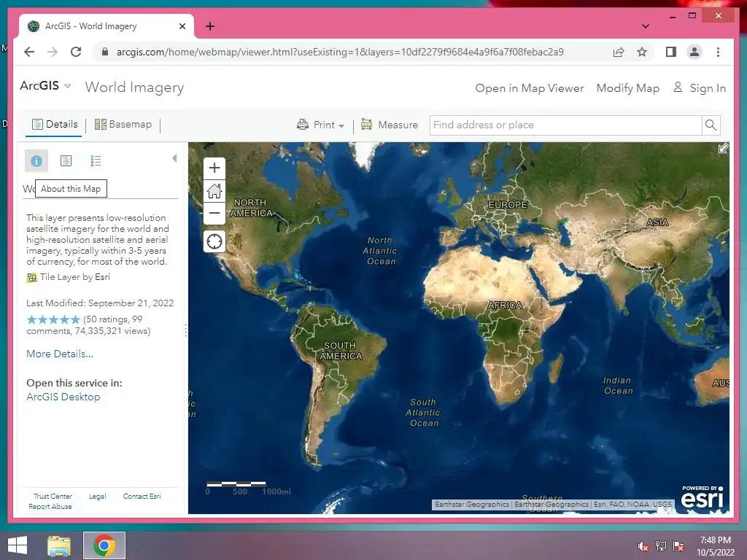
Task: Click the taskbar clock 7:48 PM
Action: (x=716, y=540)
